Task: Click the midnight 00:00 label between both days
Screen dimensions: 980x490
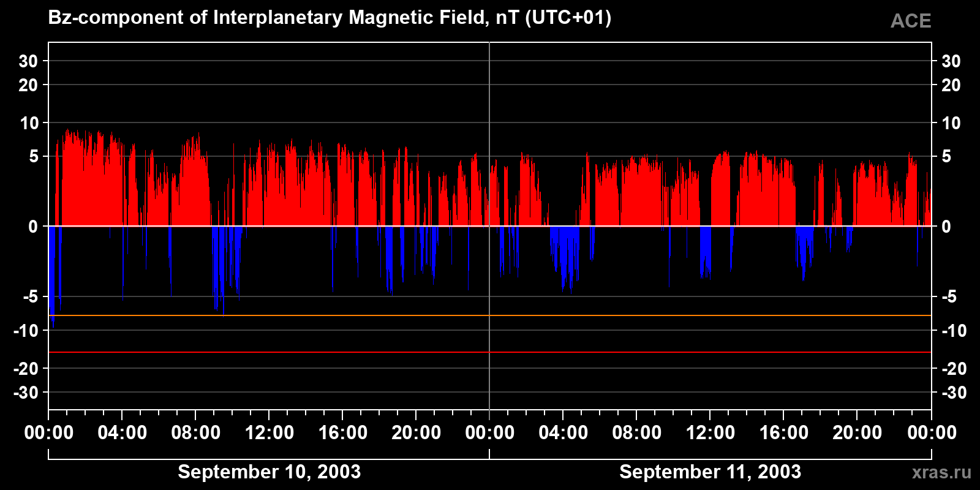Action: (490, 433)
